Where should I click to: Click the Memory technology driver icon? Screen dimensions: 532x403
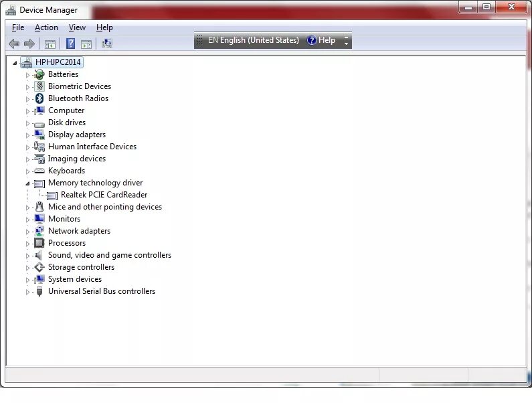(39, 183)
